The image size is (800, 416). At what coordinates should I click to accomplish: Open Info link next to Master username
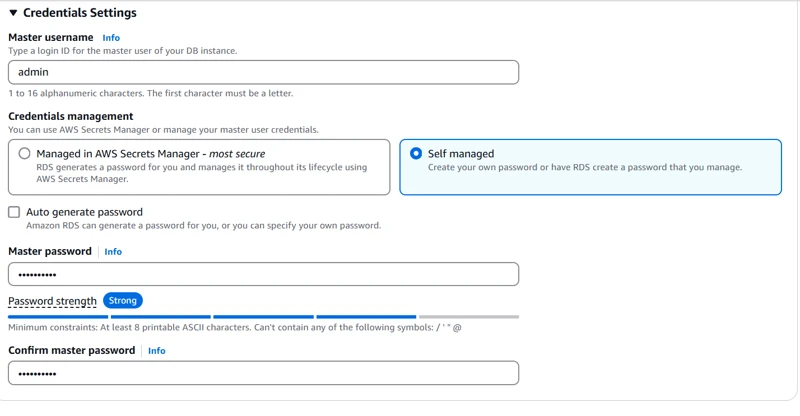pos(111,38)
